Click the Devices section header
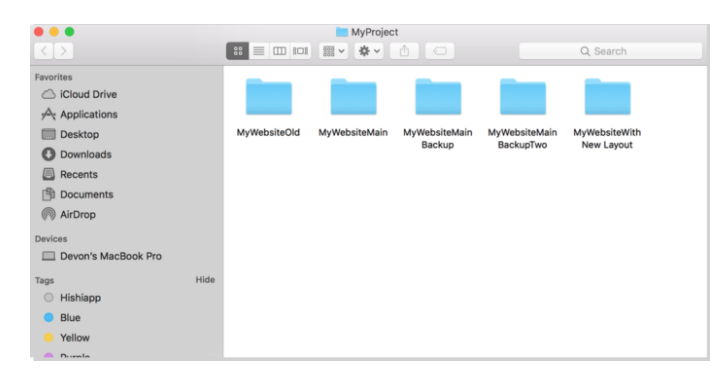This screenshot has height=376, width=727. (51, 239)
